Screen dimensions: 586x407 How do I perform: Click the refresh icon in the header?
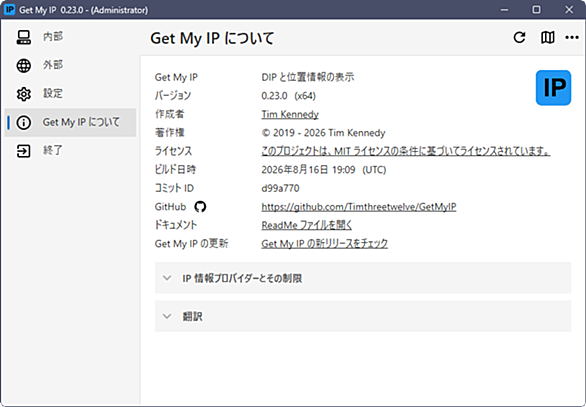(x=519, y=37)
